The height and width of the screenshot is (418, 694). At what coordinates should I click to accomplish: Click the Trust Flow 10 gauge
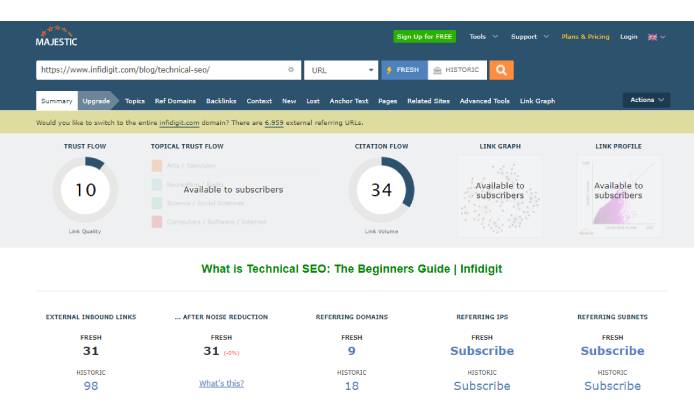pos(85,190)
